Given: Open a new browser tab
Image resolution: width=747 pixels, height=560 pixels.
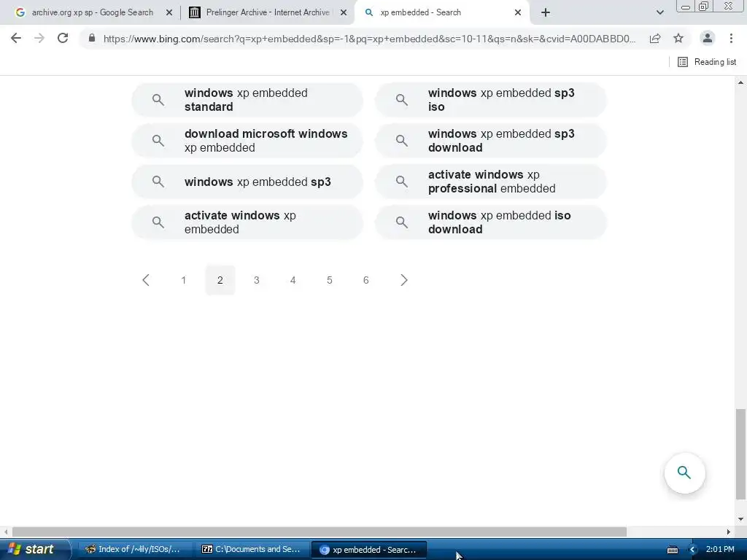Looking at the screenshot, I should pos(546,12).
